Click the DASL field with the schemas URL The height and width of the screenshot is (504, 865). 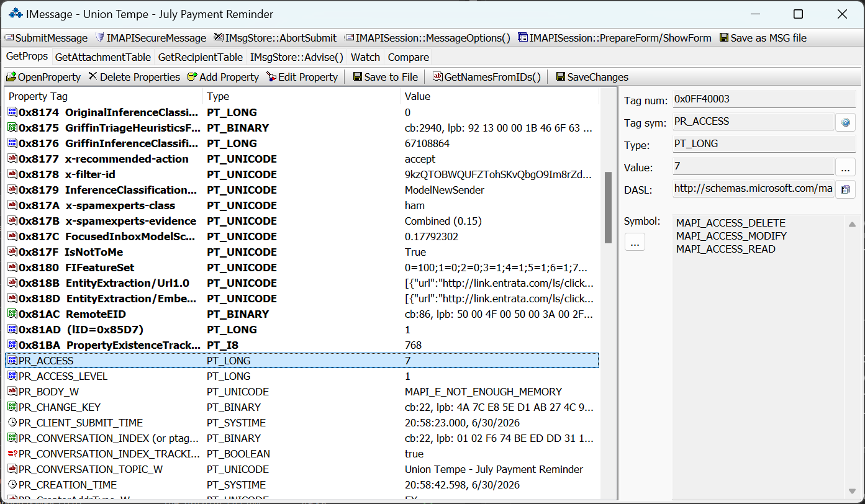753,189
